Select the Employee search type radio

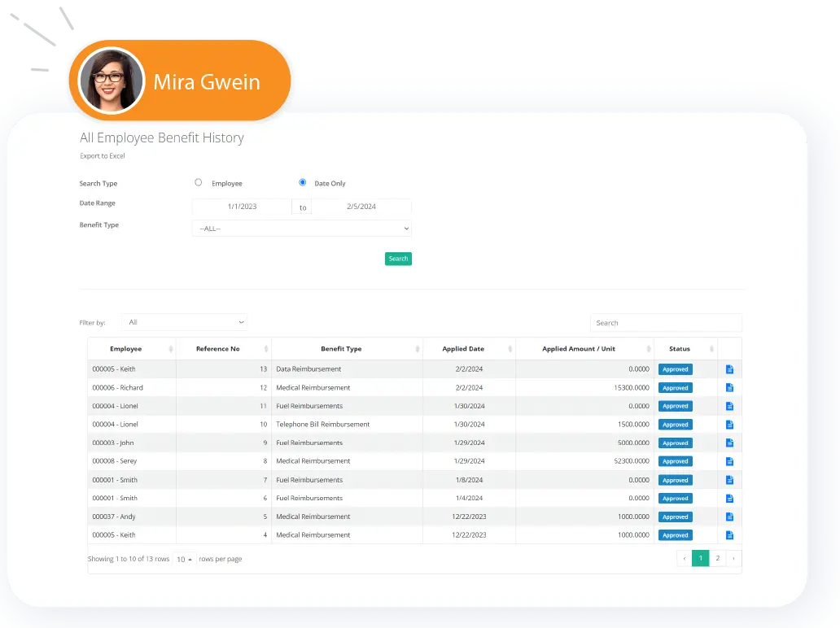tap(199, 182)
